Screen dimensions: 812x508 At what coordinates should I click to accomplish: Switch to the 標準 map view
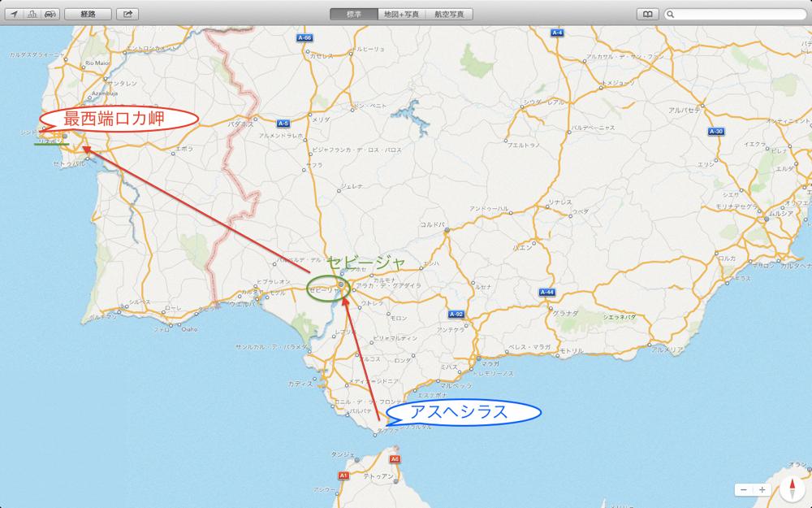[354, 14]
